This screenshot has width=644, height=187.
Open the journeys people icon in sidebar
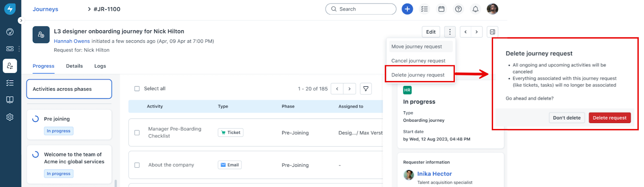[10, 66]
